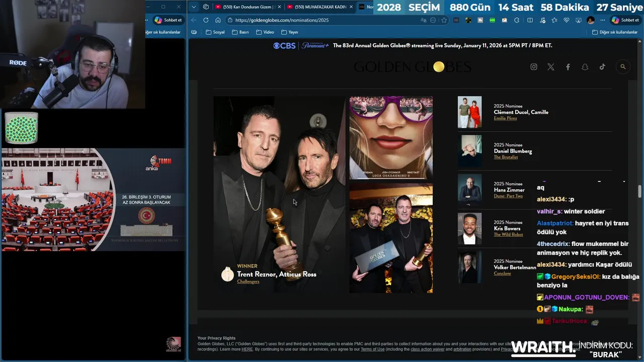
Task: Click the CBS Paramount+ streaming banner
Action: (413, 45)
